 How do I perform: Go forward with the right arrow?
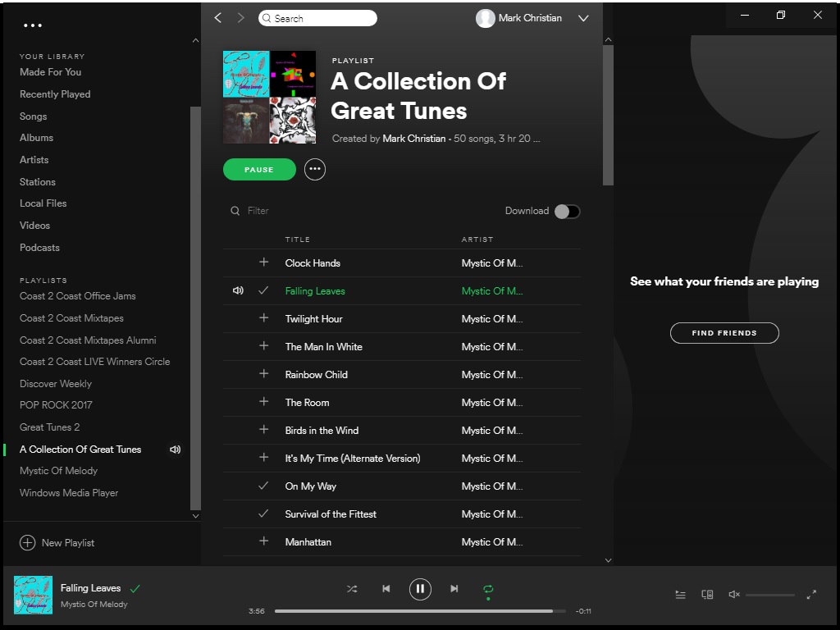240,18
